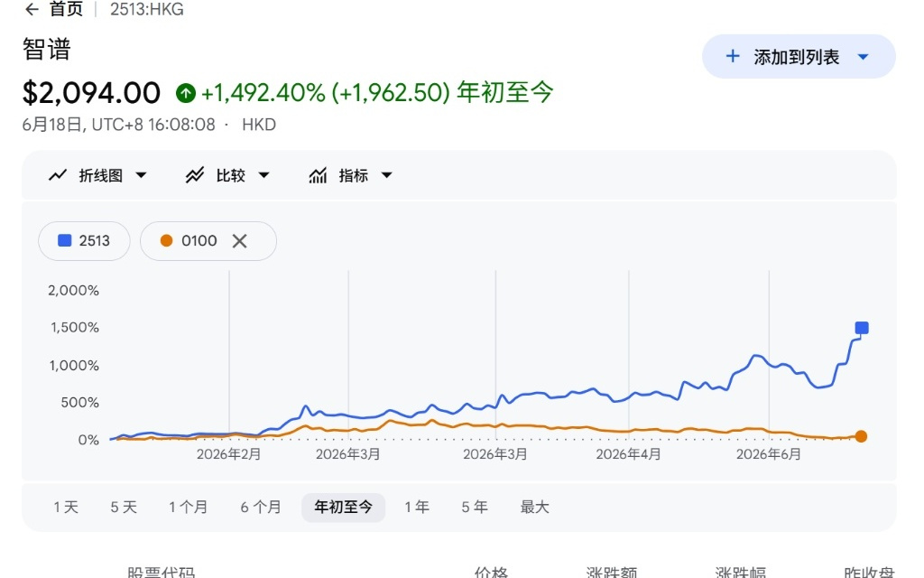The height and width of the screenshot is (578, 924).
Task: Click the 2026年4月 axis label
Action: 628,454
